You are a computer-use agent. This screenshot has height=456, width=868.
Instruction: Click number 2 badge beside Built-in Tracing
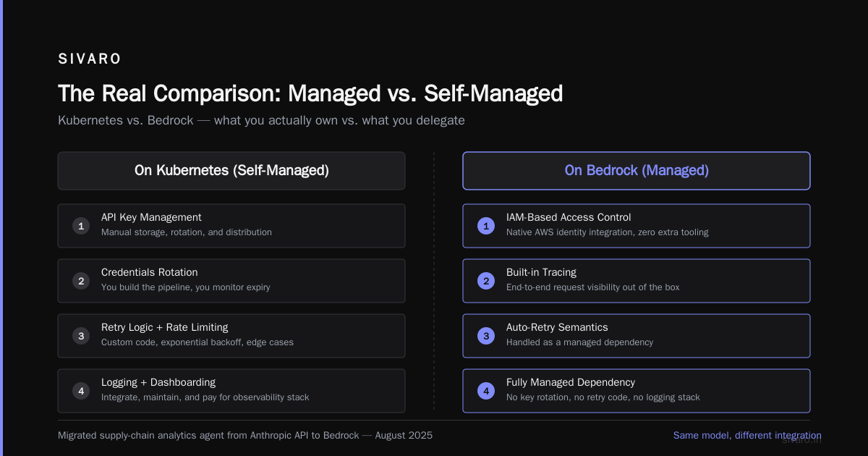pos(486,281)
